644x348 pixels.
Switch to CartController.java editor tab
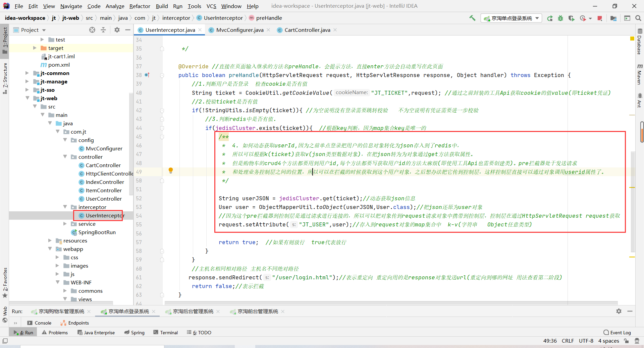click(307, 30)
